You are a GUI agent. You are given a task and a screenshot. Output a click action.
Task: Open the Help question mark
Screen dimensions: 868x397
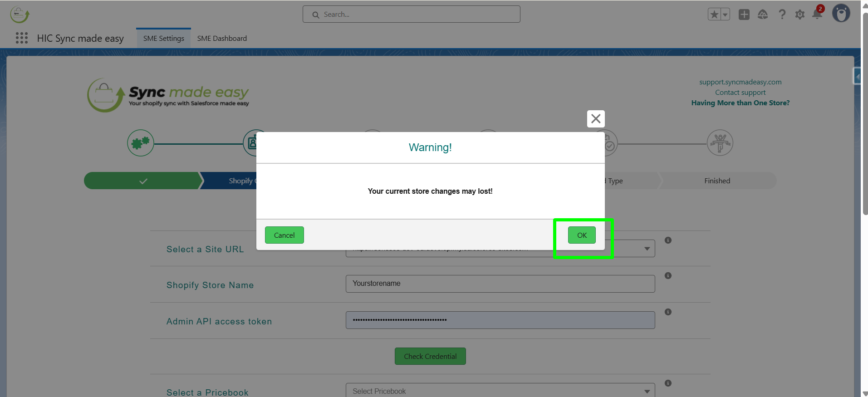click(782, 15)
